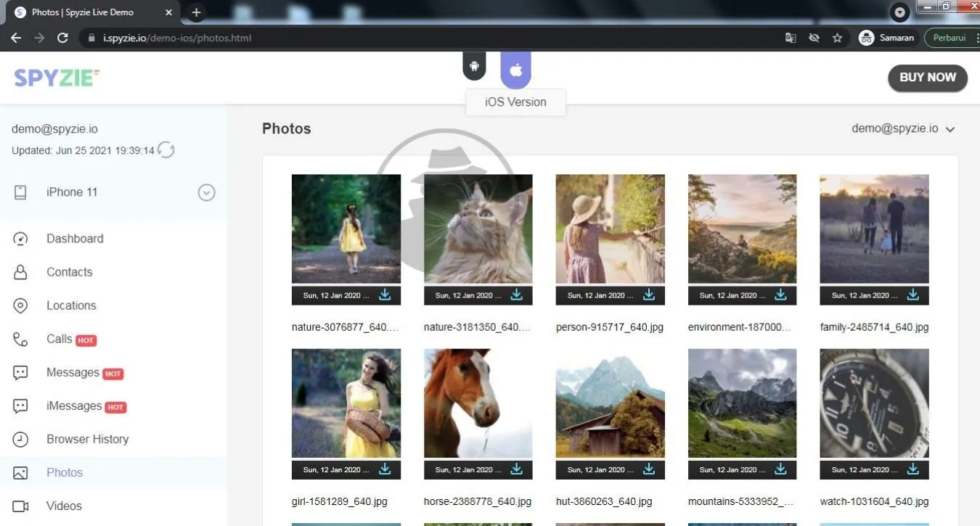Viewport: 980px width, 526px height.
Task: Click filename watch-1031604_640.jpg
Action: tap(875, 501)
